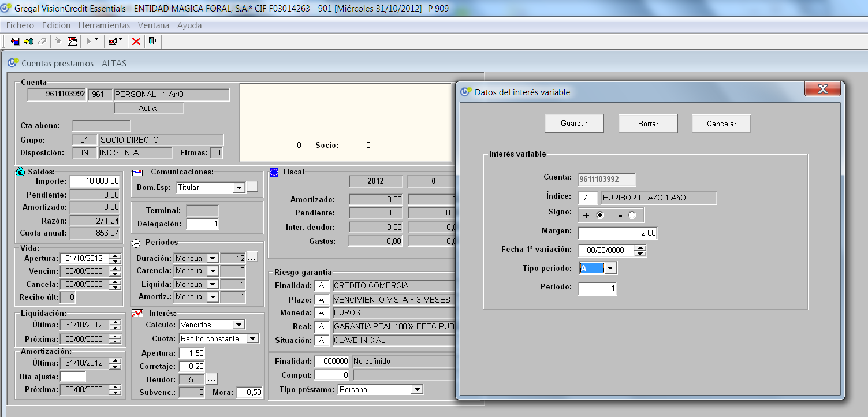Image resolution: width=868 pixels, height=417 pixels.
Task: Click the Vencim date spinner
Action: [x=116, y=271]
